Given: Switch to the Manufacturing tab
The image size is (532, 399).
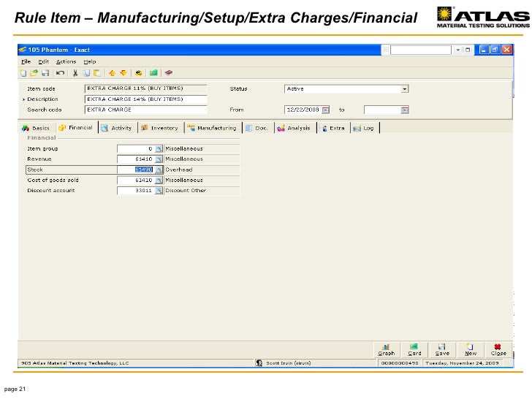Looking at the screenshot, I should click(212, 128).
